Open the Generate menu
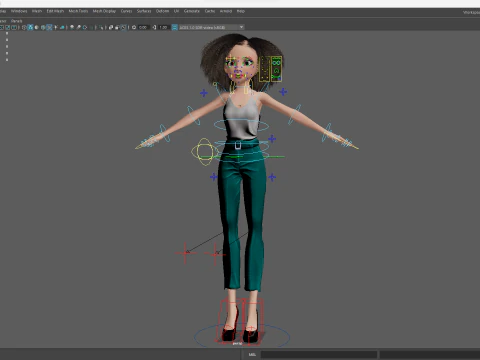The width and height of the screenshot is (480, 360). [x=192, y=11]
